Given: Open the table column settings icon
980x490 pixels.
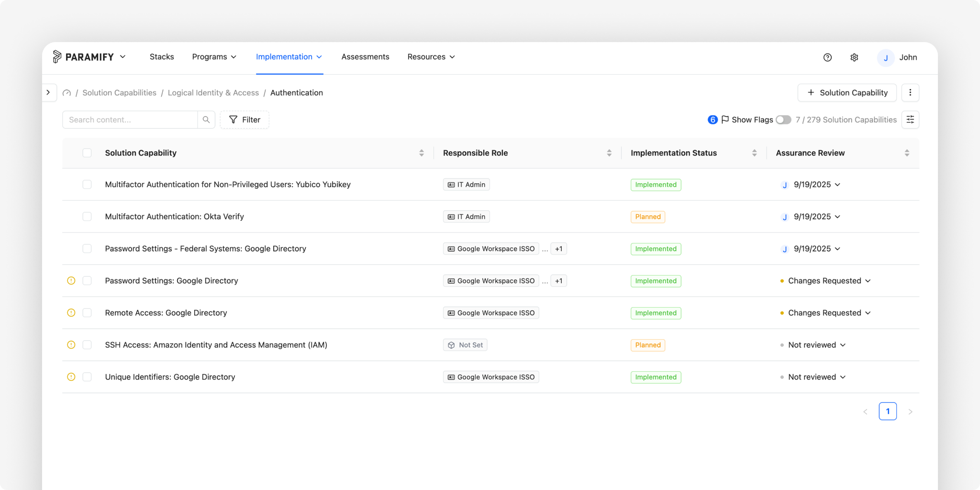Looking at the screenshot, I should 910,120.
